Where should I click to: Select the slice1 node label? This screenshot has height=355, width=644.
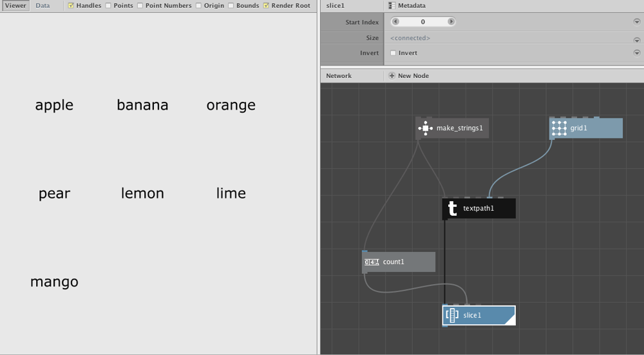472,315
